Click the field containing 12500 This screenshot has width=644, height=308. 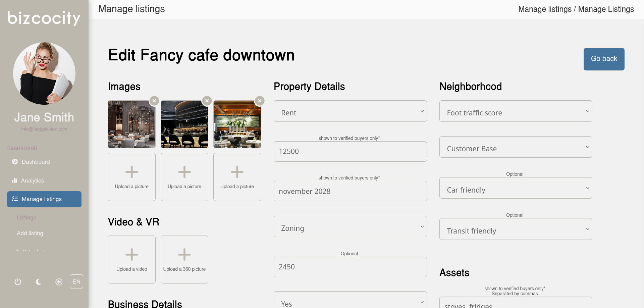(350, 152)
